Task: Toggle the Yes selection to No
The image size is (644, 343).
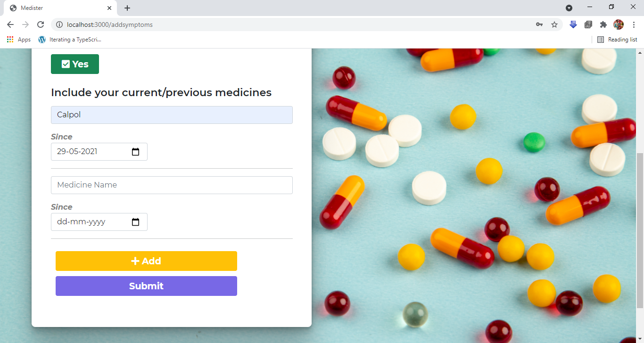Action: [74, 64]
